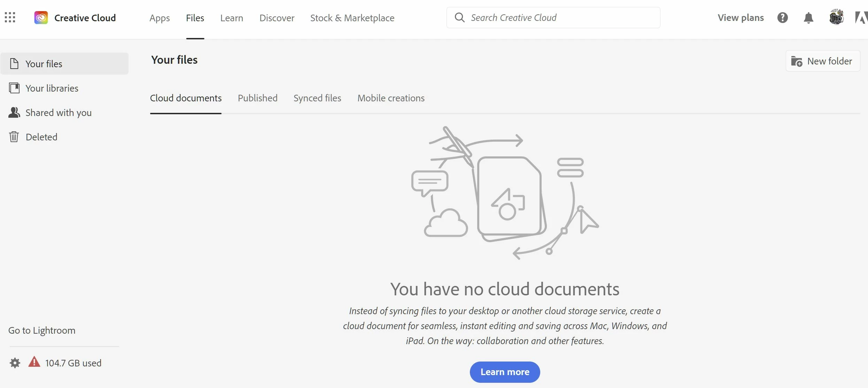This screenshot has width=868, height=388.
Task: Open notifications bell icon
Action: point(808,17)
